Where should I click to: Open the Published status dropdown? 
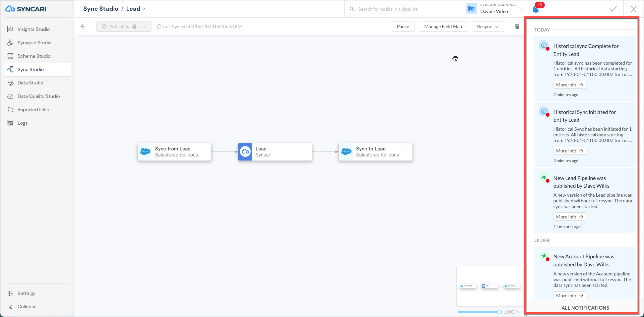pos(124,26)
